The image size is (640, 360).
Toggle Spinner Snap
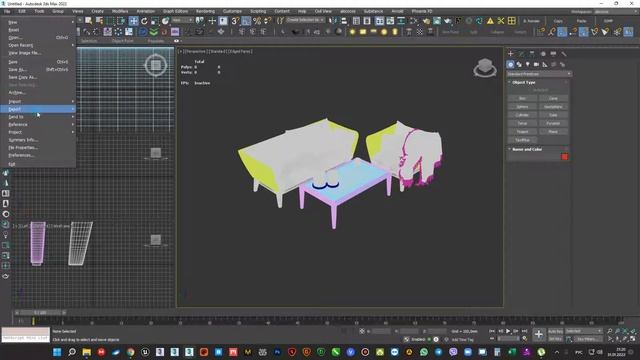coord(267,20)
